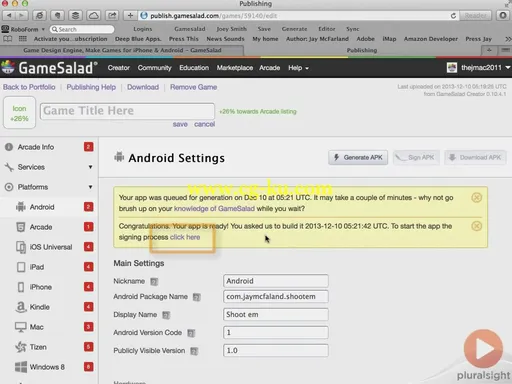The height and width of the screenshot is (384, 512).
Task: Open the Publishing Help link
Action: [x=91, y=87]
